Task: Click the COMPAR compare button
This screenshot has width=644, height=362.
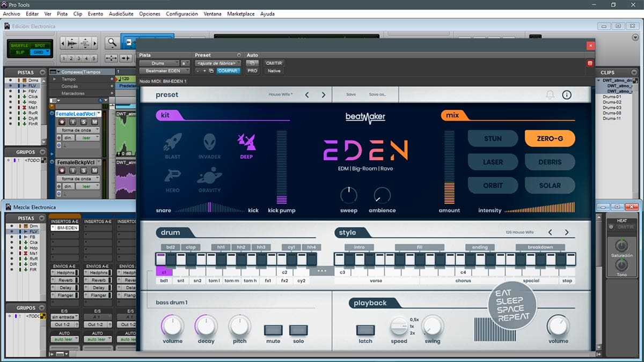Action: point(228,71)
